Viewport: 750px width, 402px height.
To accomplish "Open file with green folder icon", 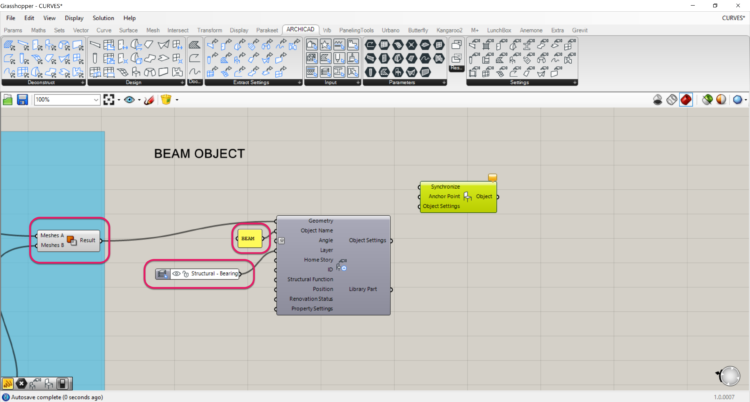I will [x=8, y=100].
